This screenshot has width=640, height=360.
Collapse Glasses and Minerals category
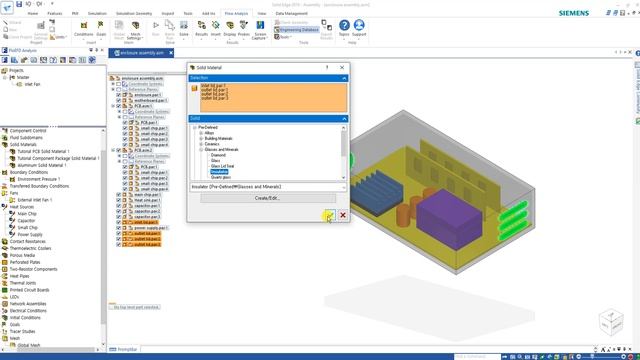pos(201,150)
